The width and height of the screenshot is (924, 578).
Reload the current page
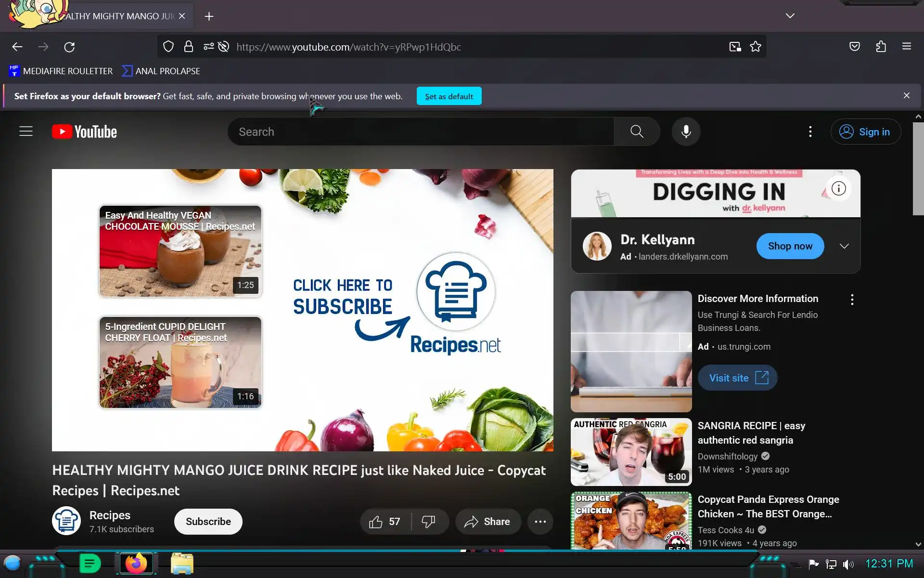pos(69,47)
